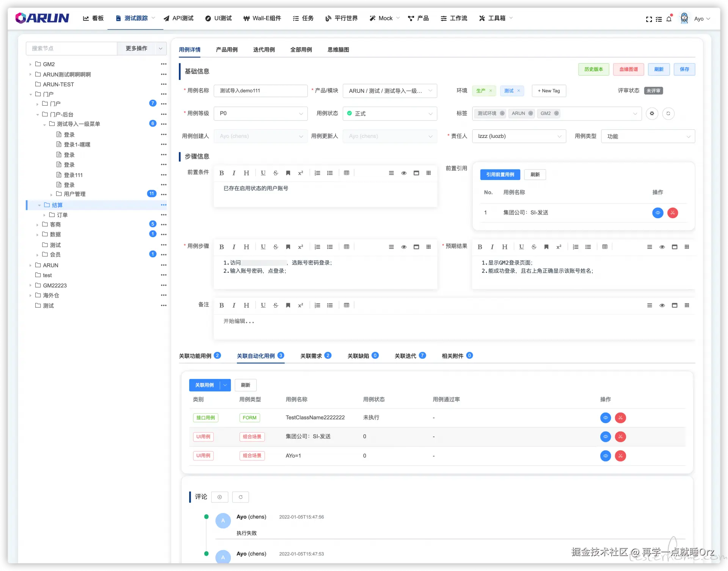728x571 pixels.
Task: Click the 搜索节点 search field
Action: [71, 48]
